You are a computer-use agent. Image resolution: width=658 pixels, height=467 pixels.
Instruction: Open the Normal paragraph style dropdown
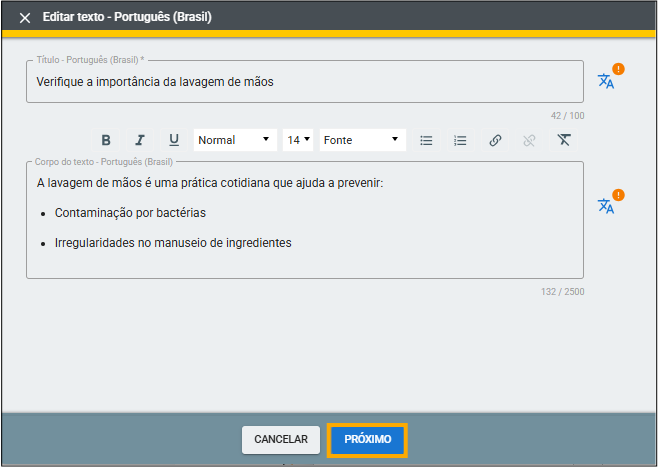(x=235, y=140)
